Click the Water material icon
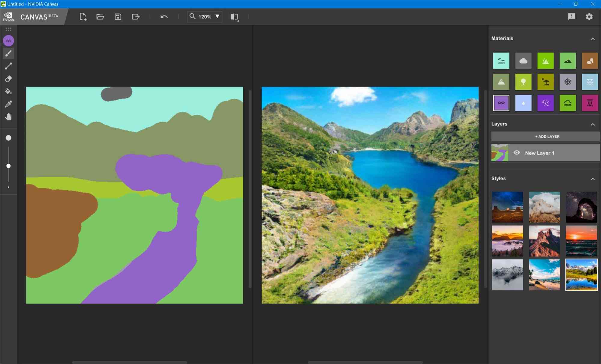The image size is (601, 364). coord(501,103)
